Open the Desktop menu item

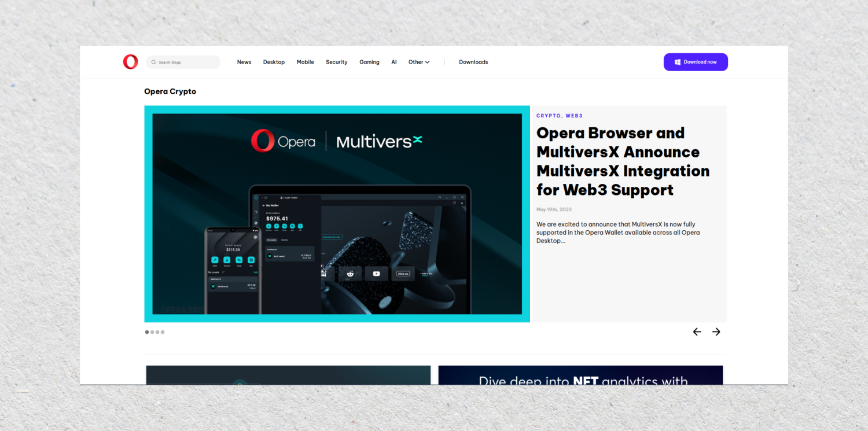pos(274,62)
